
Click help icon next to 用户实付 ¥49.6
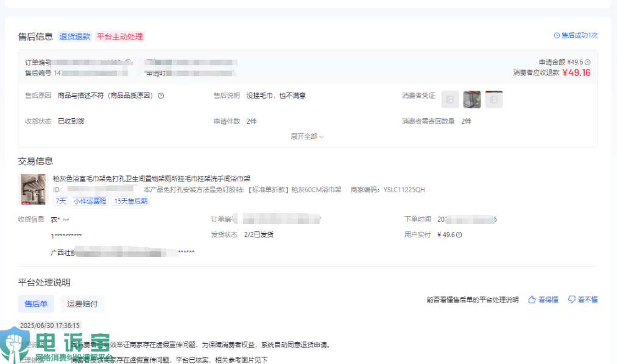pos(459,235)
